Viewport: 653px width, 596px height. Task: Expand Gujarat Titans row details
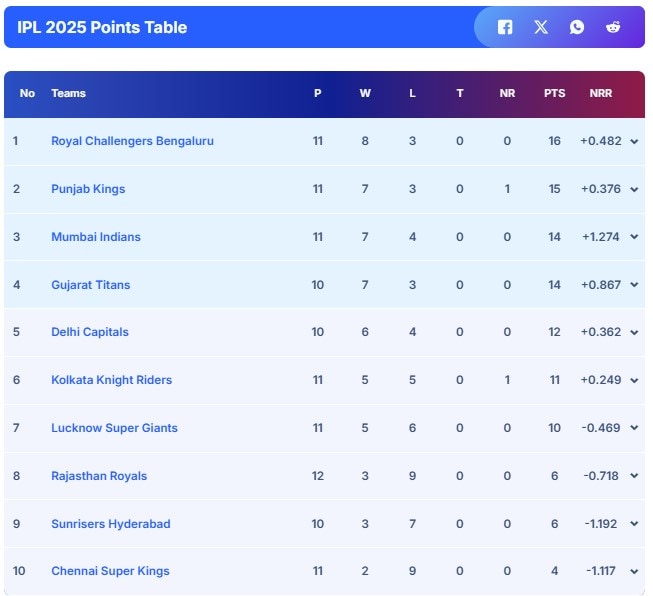pos(634,286)
